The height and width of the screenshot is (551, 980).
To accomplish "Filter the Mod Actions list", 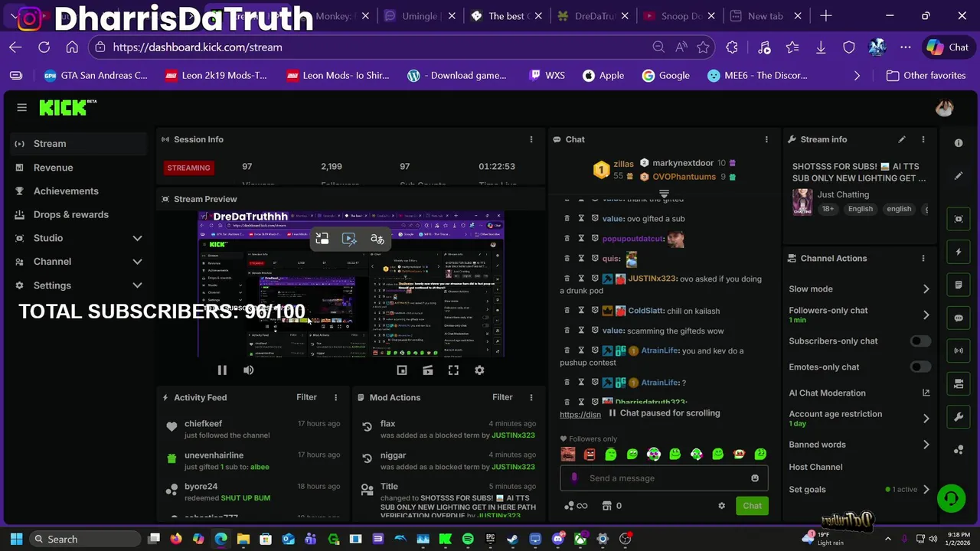I will click(x=502, y=397).
